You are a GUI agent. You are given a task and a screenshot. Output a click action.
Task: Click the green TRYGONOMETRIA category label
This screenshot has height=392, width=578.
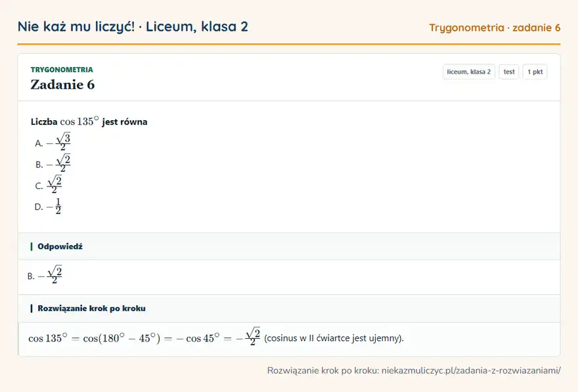click(x=62, y=70)
